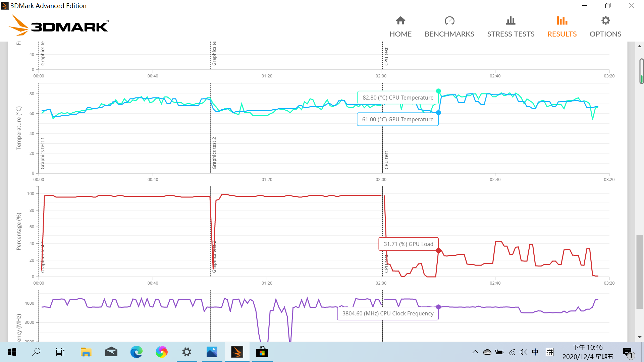Switch to BENCHMARKS section
Image resolution: width=644 pixels, height=362 pixels.
[449, 27]
